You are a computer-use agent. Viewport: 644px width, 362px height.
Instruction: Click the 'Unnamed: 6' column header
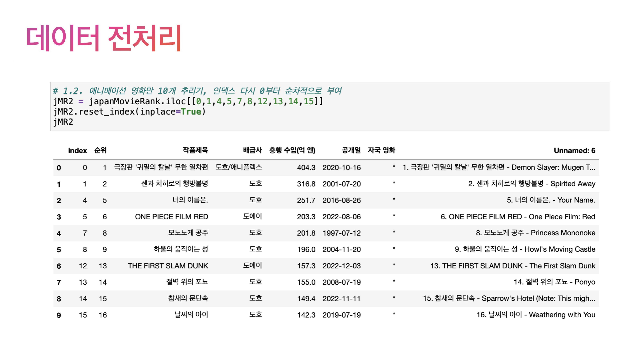point(574,150)
